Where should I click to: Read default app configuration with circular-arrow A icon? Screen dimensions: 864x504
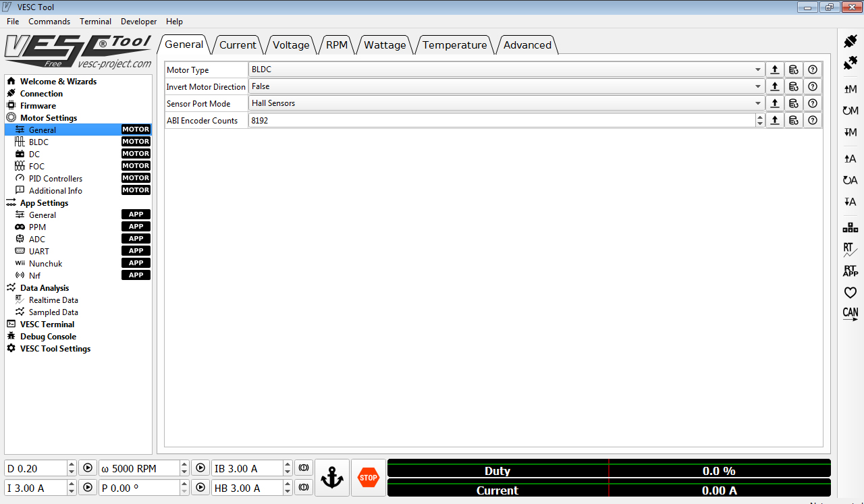tap(850, 180)
